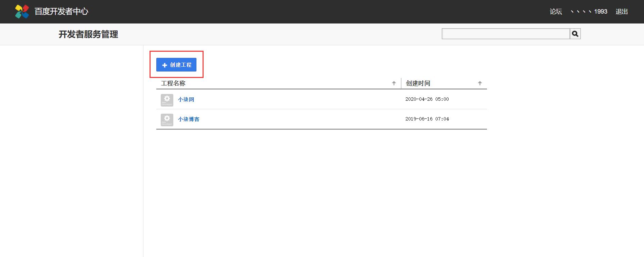Select the date 2019-06-16 07:04

(x=427, y=119)
